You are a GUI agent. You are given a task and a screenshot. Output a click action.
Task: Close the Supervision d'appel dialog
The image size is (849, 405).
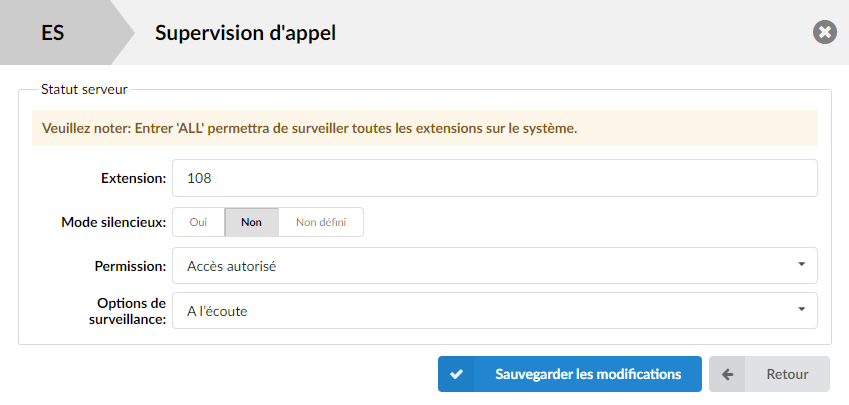tap(825, 33)
